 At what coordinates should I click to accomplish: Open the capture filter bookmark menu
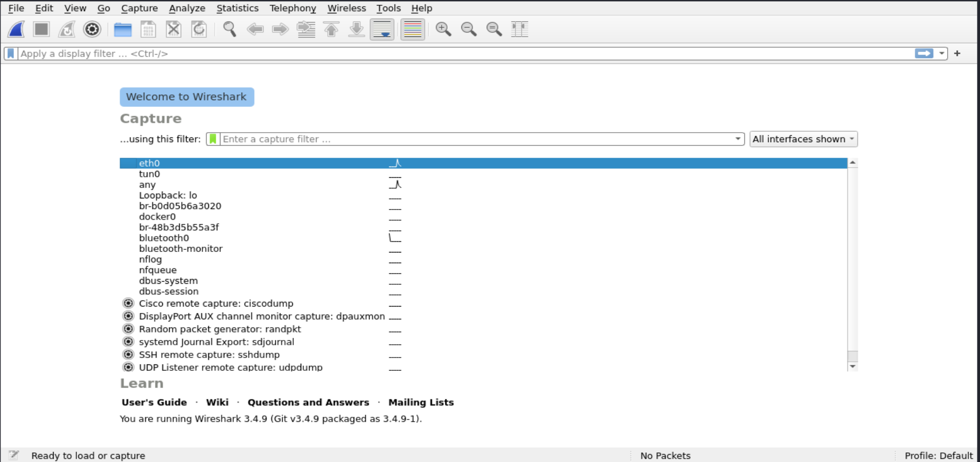[213, 139]
